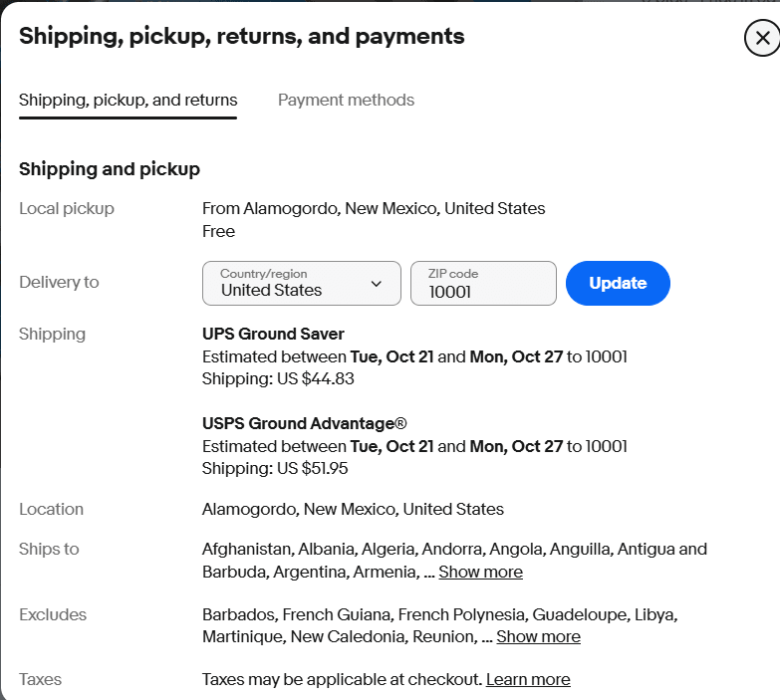The width and height of the screenshot is (780, 700).
Task: Click the UPS shipping cost US $44.83
Action: [316, 378]
